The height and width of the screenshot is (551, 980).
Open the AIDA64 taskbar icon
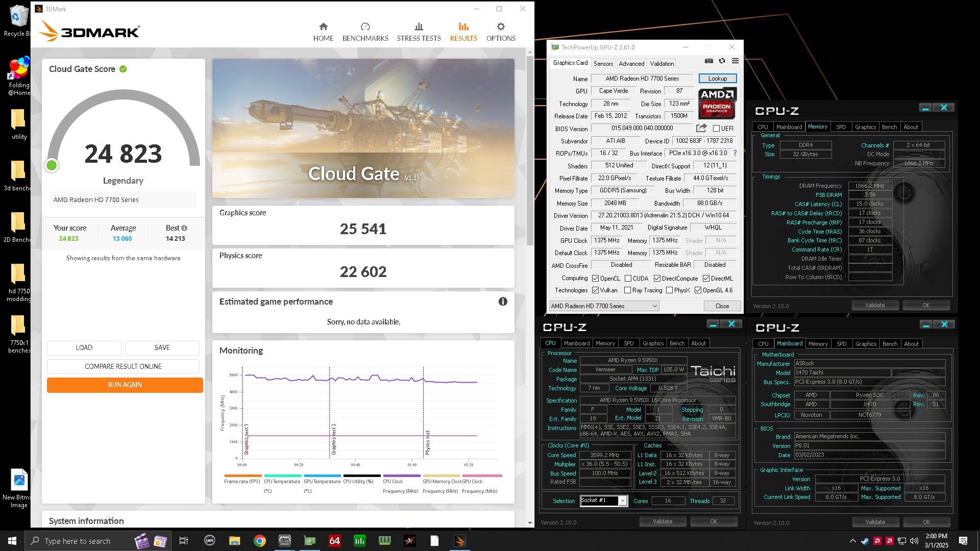pos(335,541)
